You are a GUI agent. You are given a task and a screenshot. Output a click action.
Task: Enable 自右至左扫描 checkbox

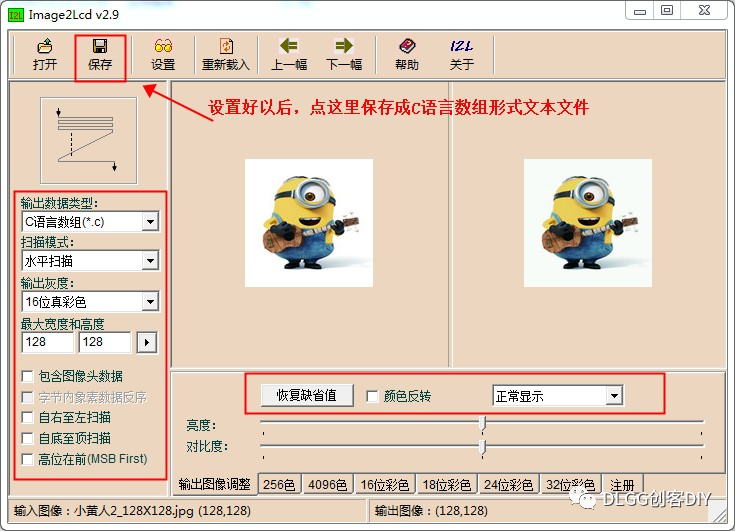click(x=28, y=418)
